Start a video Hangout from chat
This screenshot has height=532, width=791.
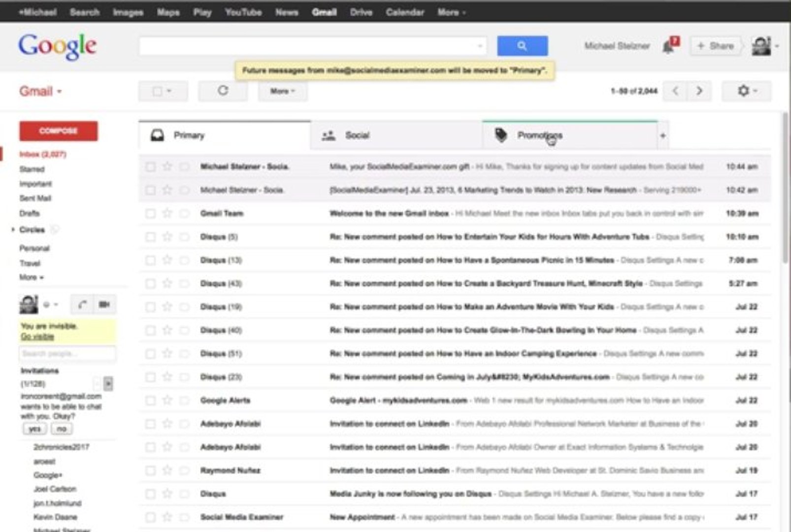103,304
